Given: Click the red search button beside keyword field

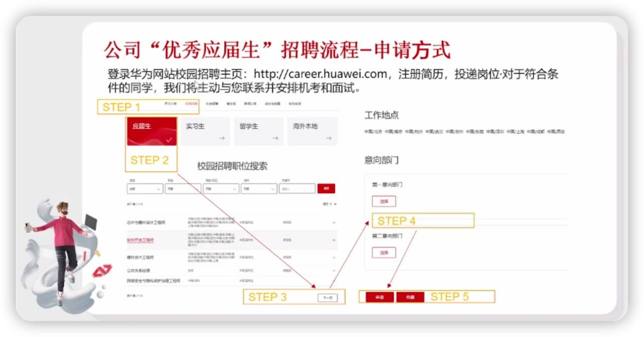Looking at the screenshot, I should [326, 189].
